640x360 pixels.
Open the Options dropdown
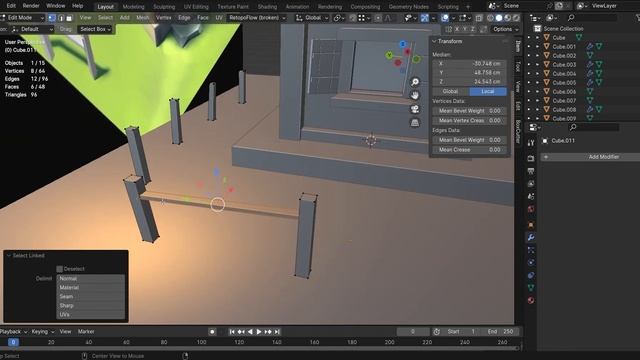tap(505, 29)
